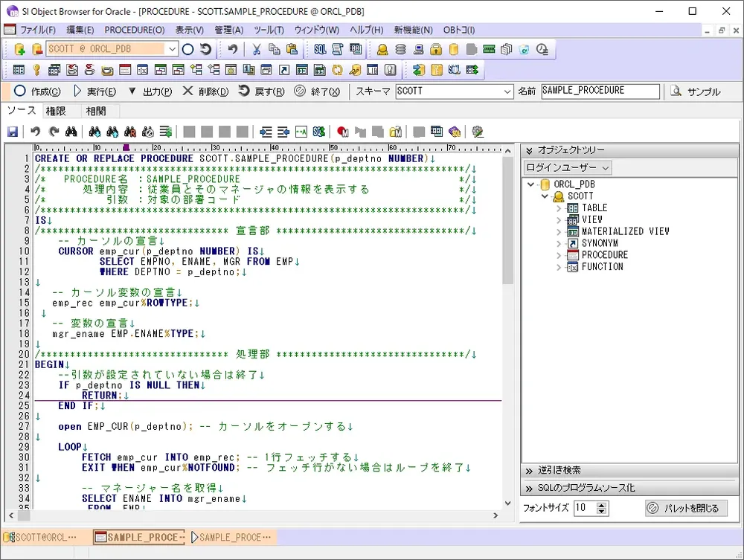Click the floppy disk save icon in the editor toolbar
Image resolution: width=744 pixels, height=560 pixels.
point(13,132)
